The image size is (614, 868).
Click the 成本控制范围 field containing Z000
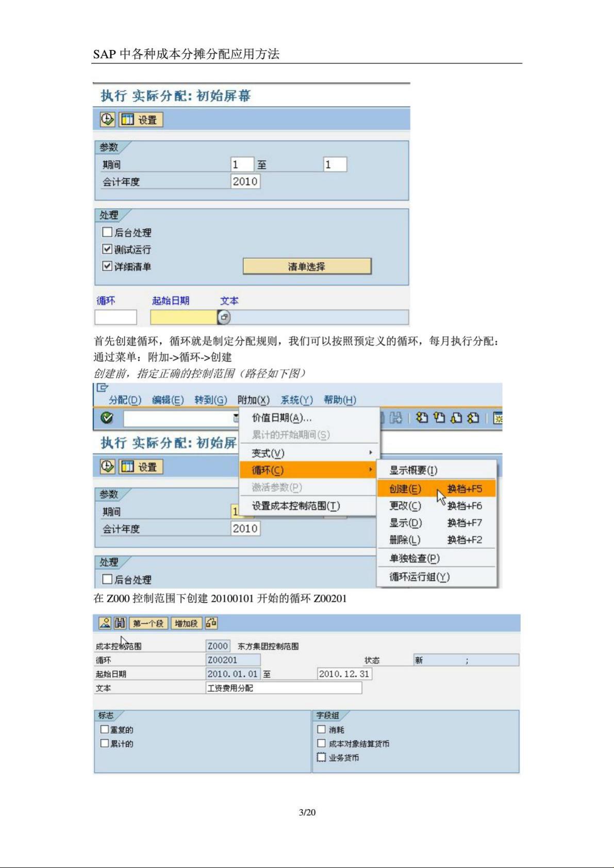coord(218,646)
